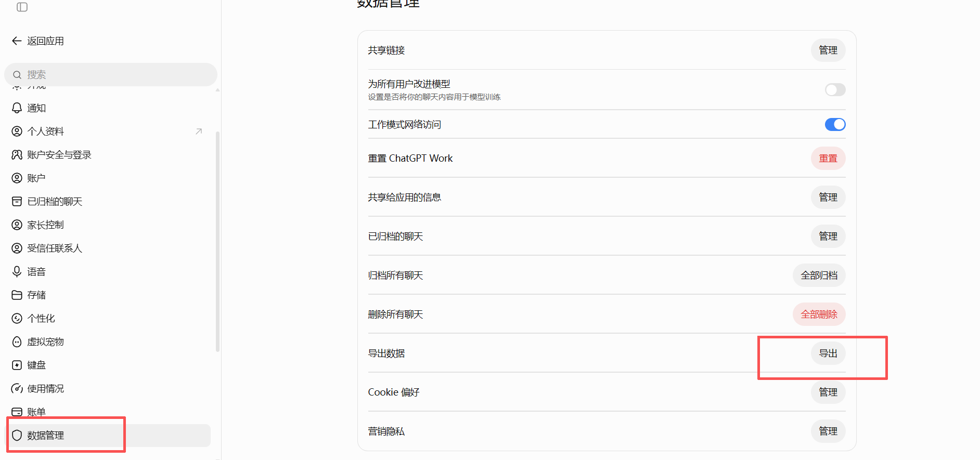Click the keyboard icon for 键盘
Screen dimensions: 980x460
(x=17, y=365)
